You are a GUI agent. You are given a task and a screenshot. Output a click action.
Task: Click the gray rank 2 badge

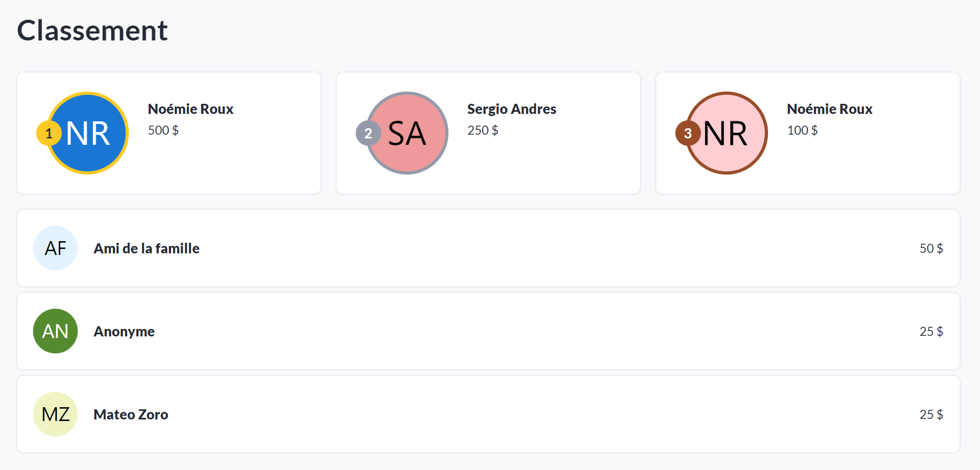pyautogui.click(x=368, y=133)
